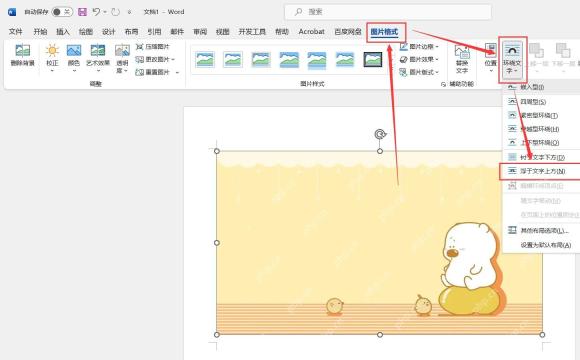This screenshot has height=360, width=580.
Task: Open the 校正 Corrections sun icon dropdown
Action: 52,58
